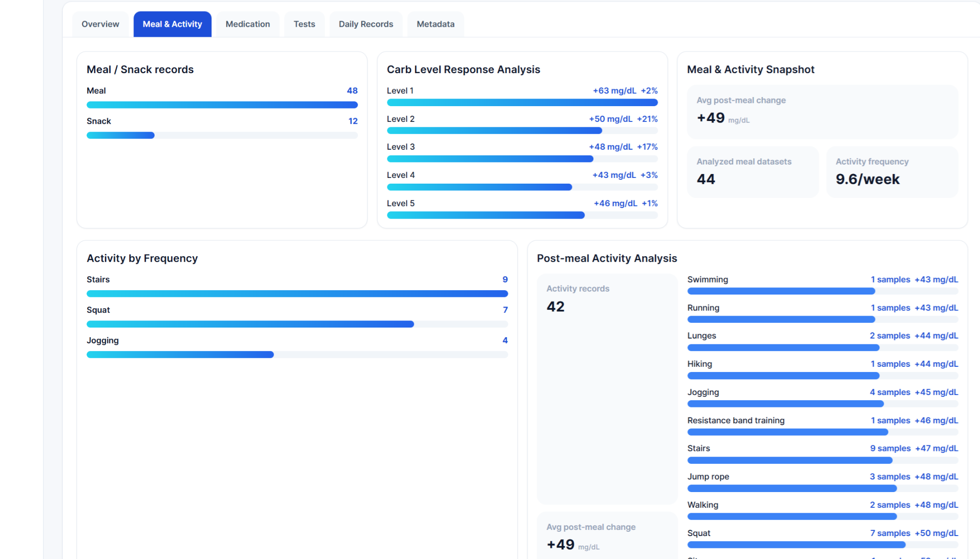Click the Squat frequency bar
Screen dimensions: 980x559
click(x=297, y=324)
